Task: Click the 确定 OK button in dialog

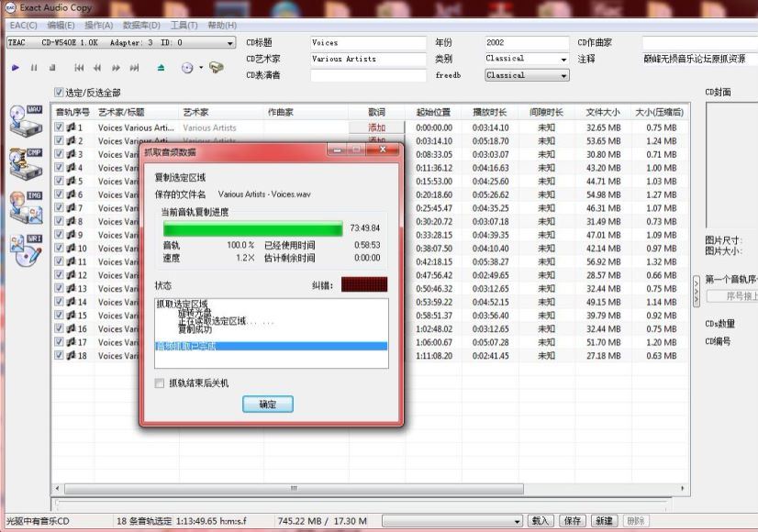Action: 268,404
